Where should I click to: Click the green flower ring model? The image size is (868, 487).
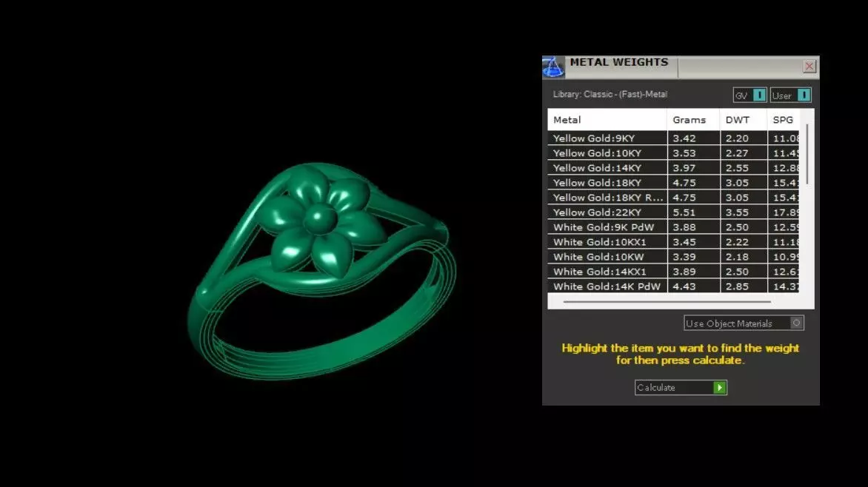[x=321, y=271]
